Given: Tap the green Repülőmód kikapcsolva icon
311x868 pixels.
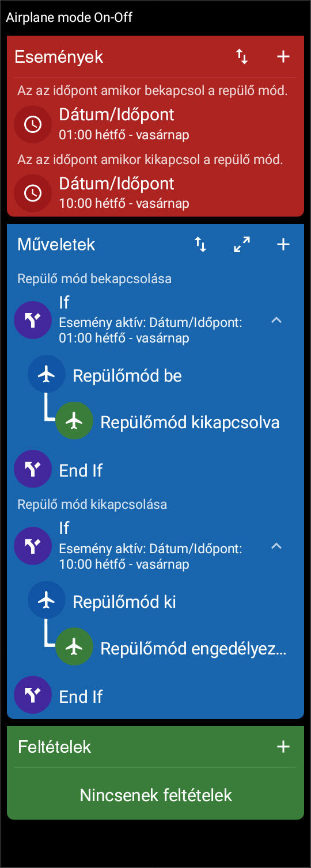Looking at the screenshot, I should click(x=74, y=422).
